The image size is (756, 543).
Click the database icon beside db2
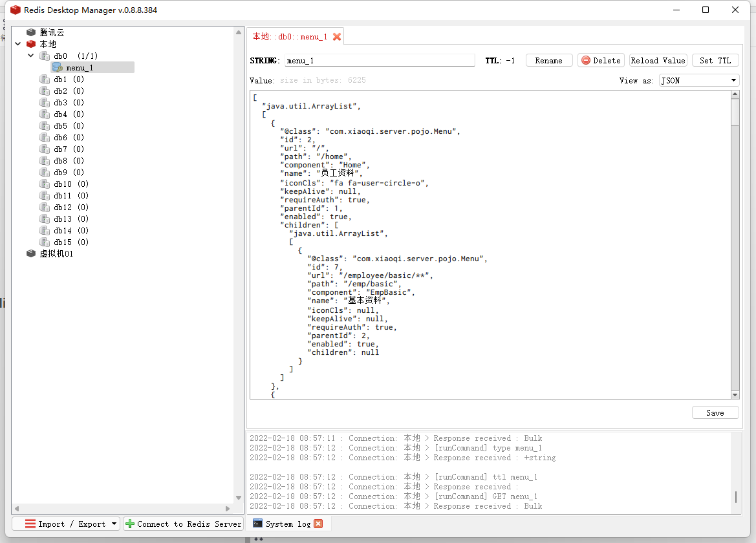click(x=44, y=90)
